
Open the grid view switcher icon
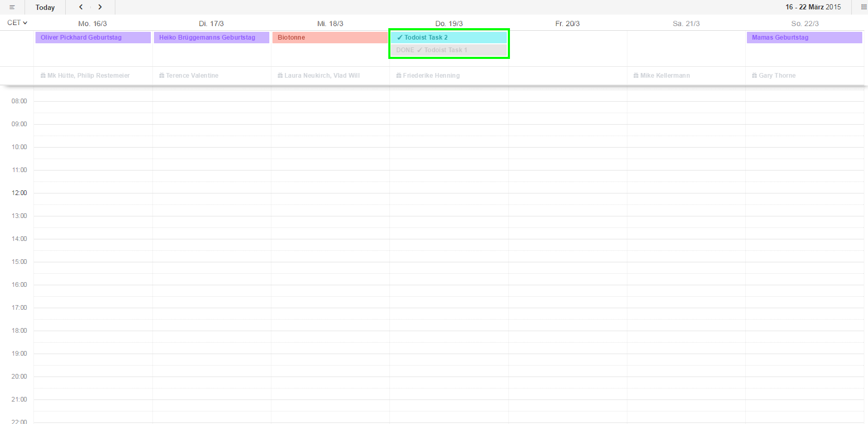(x=863, y=7)
